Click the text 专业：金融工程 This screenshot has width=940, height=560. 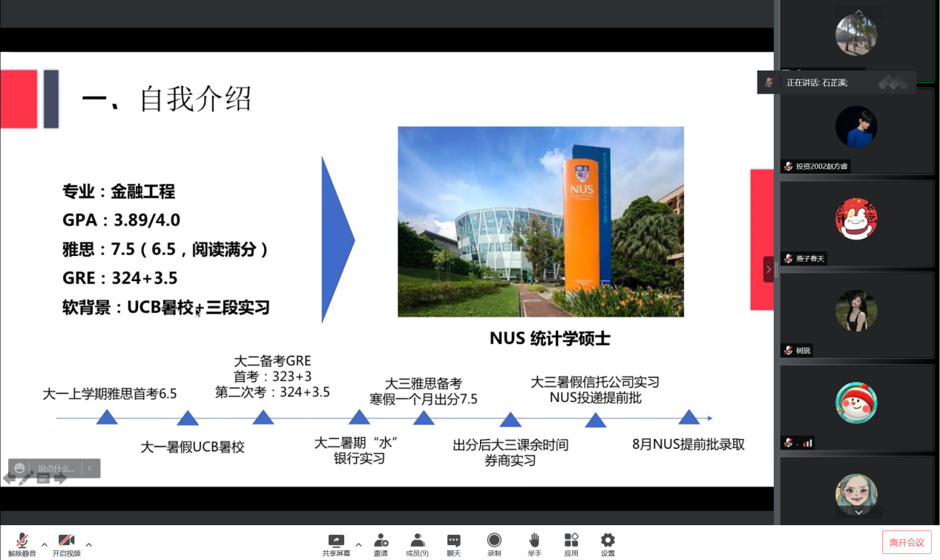tap(119, 191)
